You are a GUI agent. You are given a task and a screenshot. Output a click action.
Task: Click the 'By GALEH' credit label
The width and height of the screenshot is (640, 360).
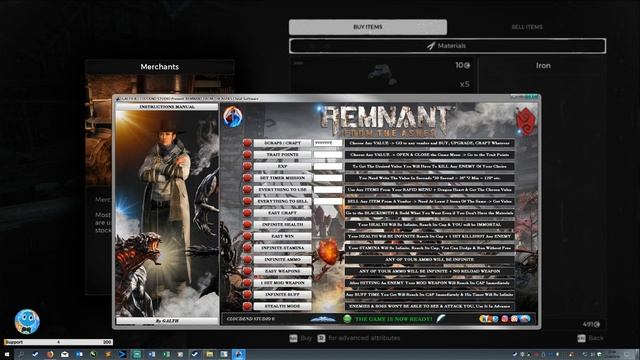click(x=167, y=321)
